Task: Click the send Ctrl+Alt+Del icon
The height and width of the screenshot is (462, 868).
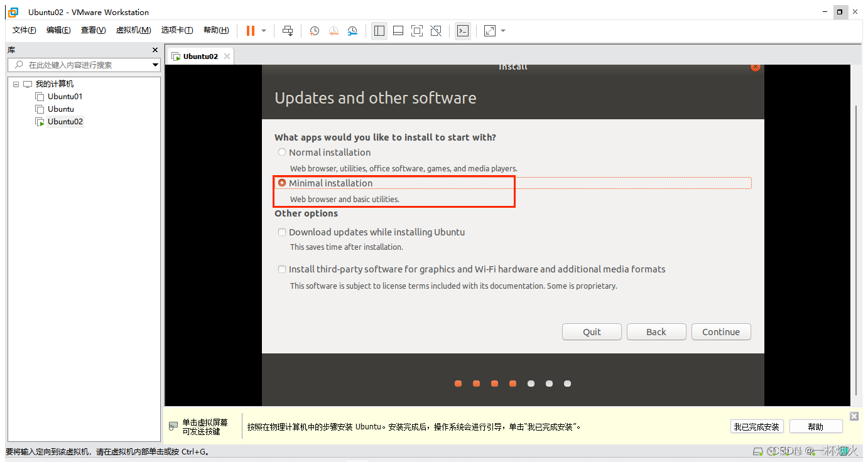Action: click(x=288, y=31)
